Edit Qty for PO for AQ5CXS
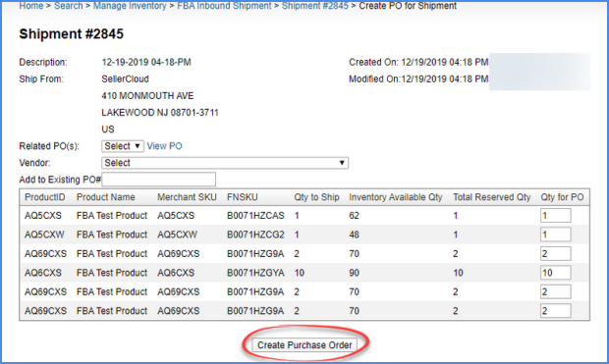The image size is (609, 364). pos(555,216)
